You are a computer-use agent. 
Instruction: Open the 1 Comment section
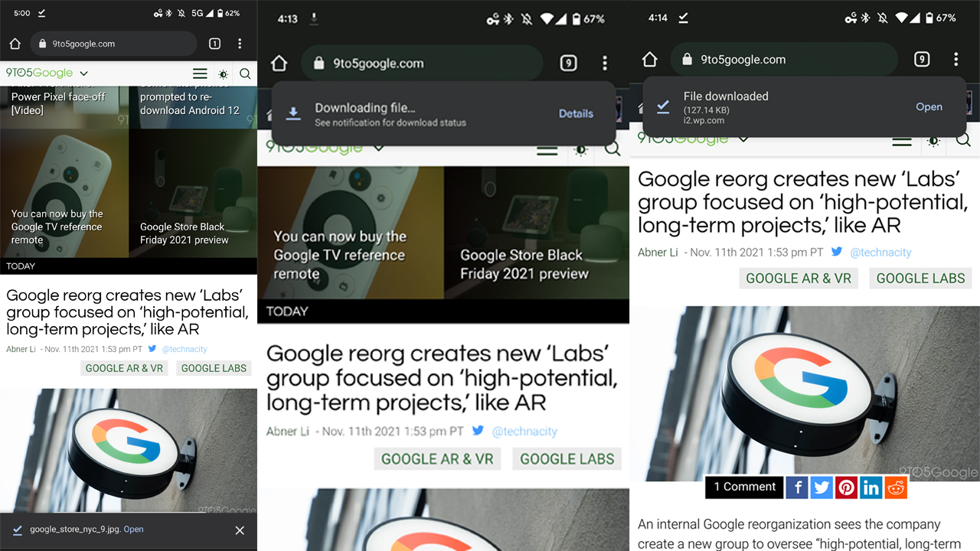pyautogui.click(x=743, y=487)
